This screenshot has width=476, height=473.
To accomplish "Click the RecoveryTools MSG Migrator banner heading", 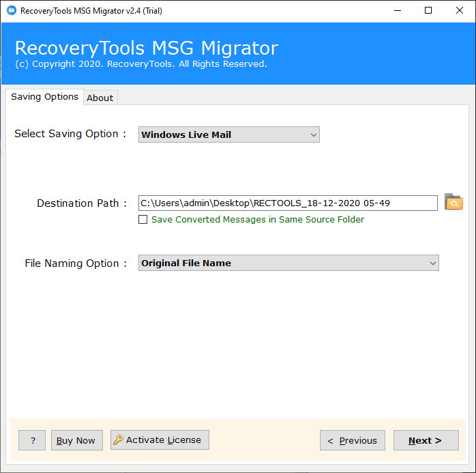I will pos(147,48).
